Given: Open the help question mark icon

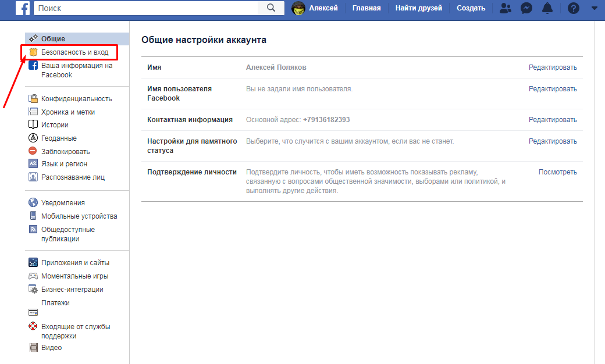Looking at the screenshot, I should click(x=574, y=8).
